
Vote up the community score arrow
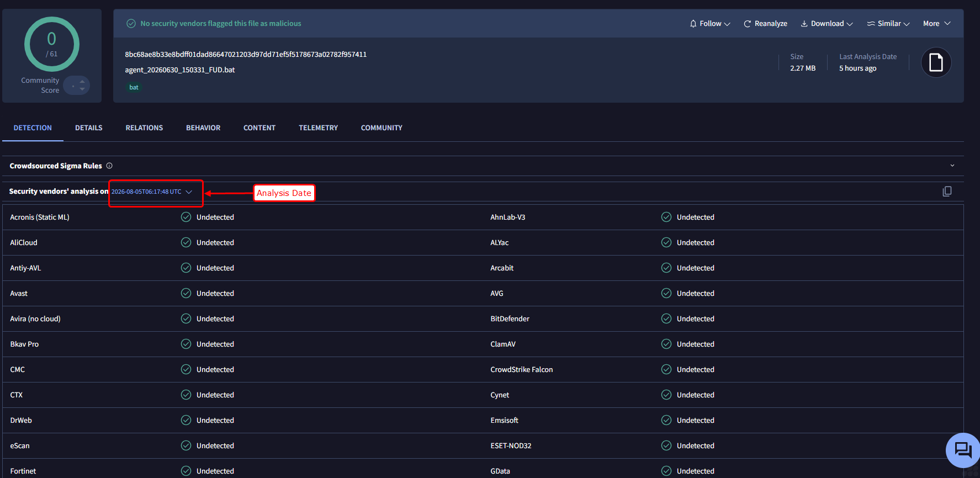point(82,82)
